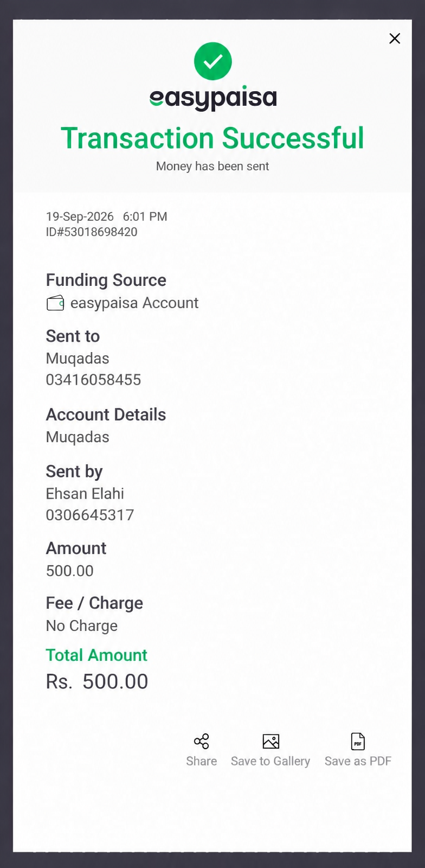Click the Transaction Successful heading
Viewport: 425px width, 868px height.
[x=212, y=138]
